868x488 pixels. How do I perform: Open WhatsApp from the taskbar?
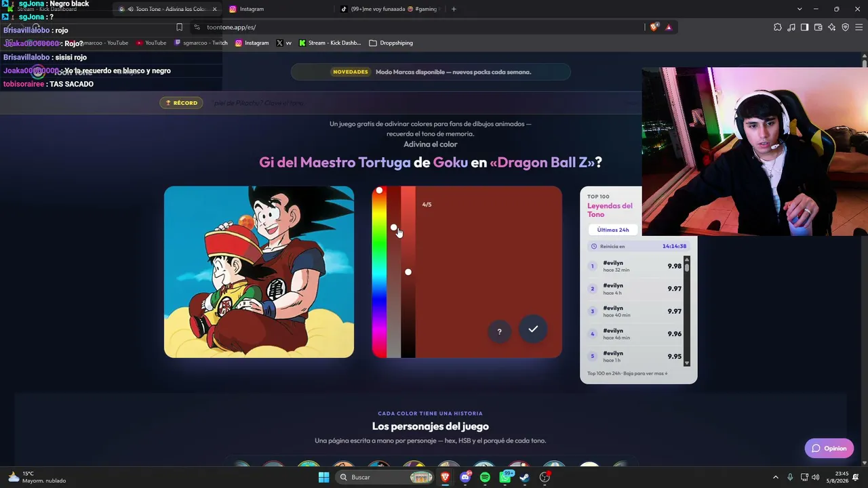pyautogui.click(x=505, y=477)
